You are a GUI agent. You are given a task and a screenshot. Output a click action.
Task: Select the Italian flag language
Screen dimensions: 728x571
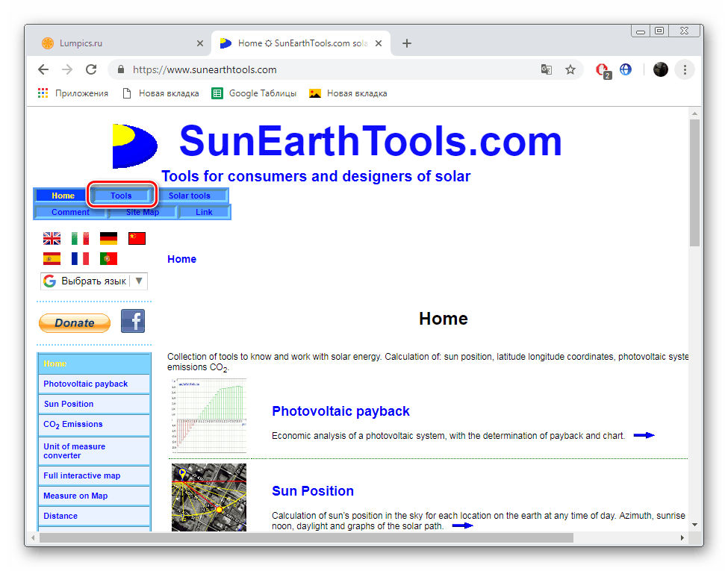[80, 238]
